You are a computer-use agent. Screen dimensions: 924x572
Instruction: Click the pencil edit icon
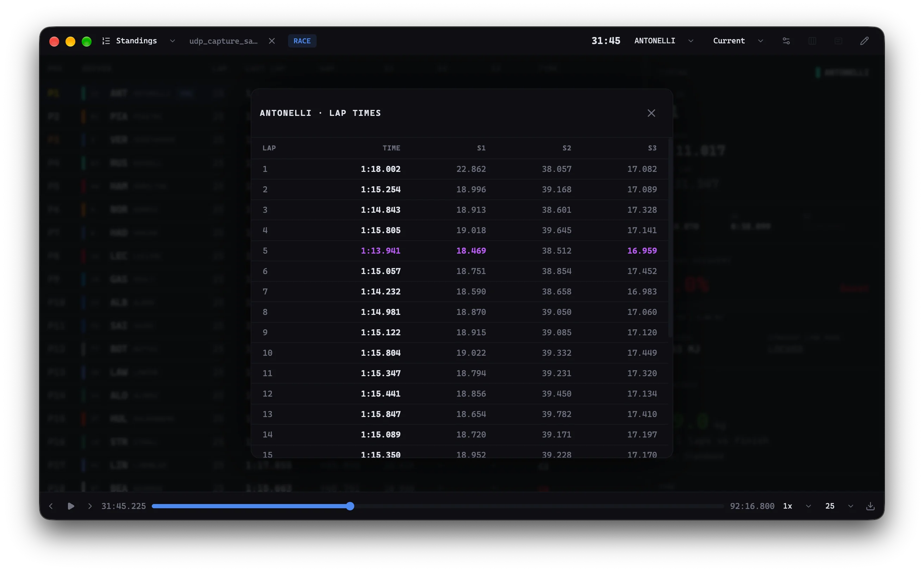point(864,41)
